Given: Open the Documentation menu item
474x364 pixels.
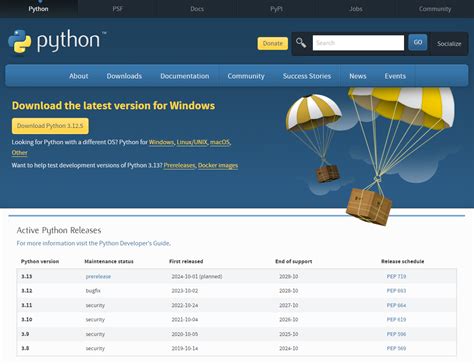Looking at the screenshot, I should [x=185, y=76].
